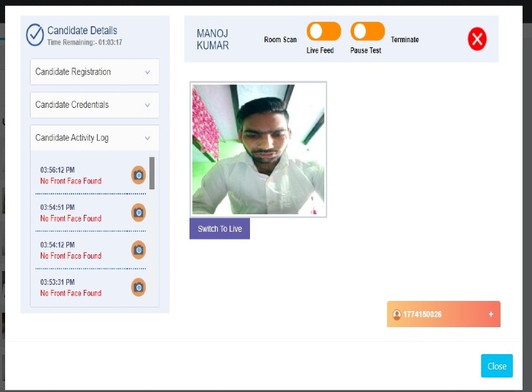The height and width of the screenshot is (392, 532).
Task: Click the Candidate Details checkmark icon
Action: pos(35,34)
